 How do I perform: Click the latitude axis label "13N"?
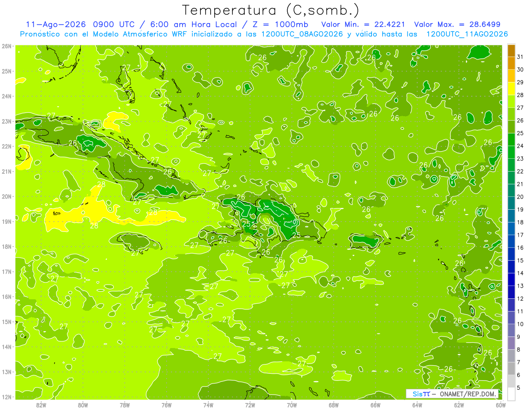(x=7, y=372)
